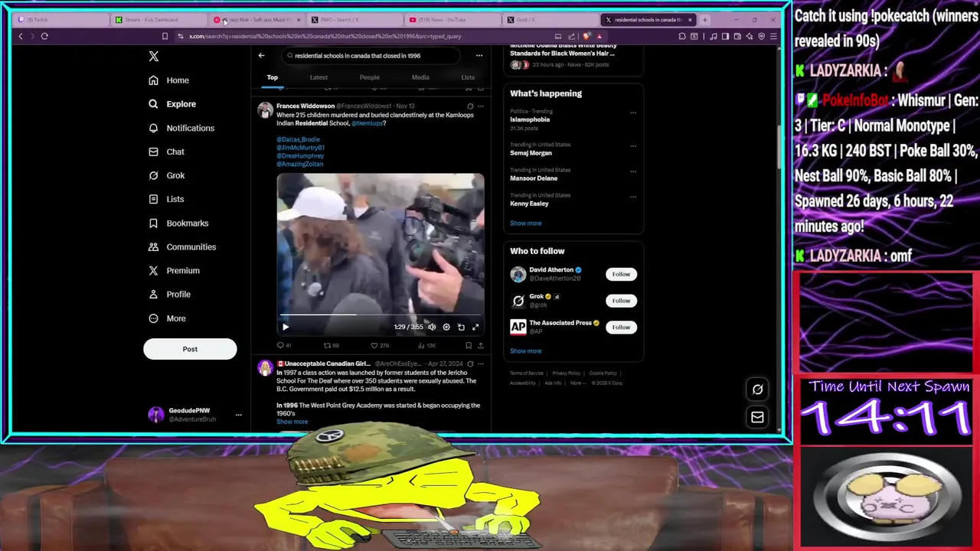Open options for Islamophobia trend
Image resolution: width=980 pixels, height=551 pixels.
coord(633,112)
